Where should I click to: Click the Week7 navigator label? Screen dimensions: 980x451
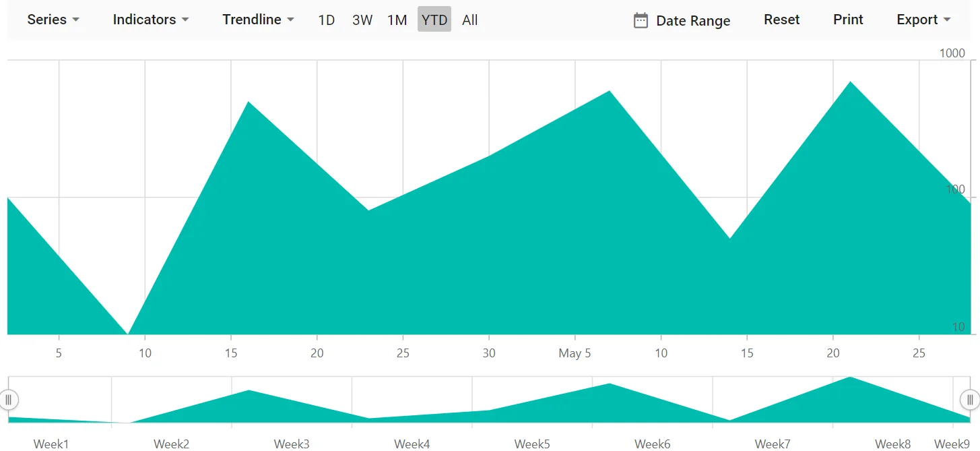pos(773,444)
